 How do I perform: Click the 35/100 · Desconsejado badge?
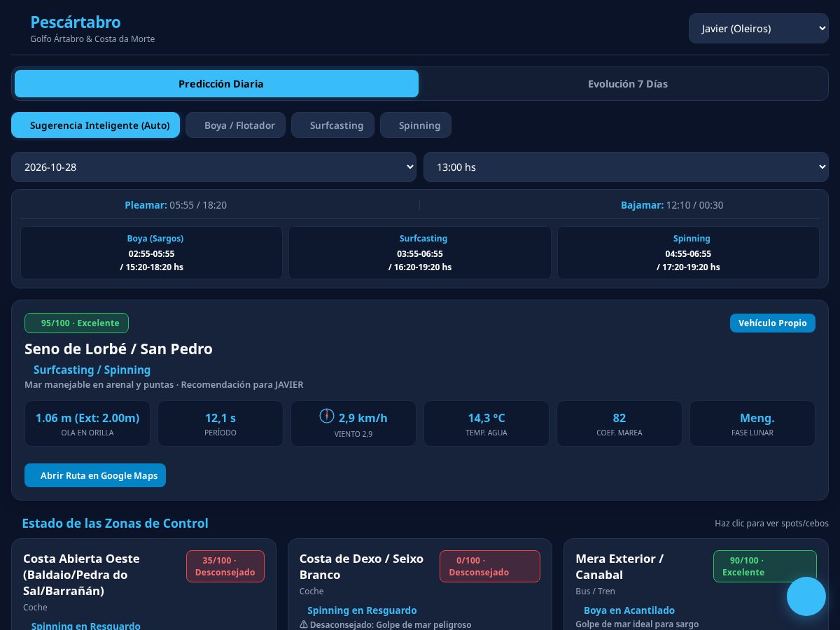[x=225, y=566]
